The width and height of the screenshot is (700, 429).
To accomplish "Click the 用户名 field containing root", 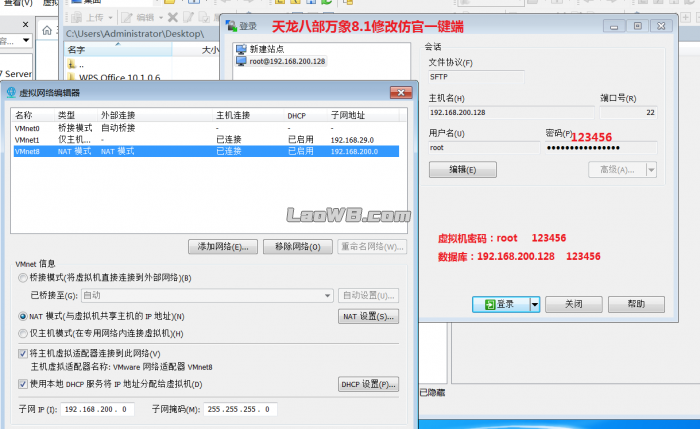I will pyautogui.click(x=484, y=148).
